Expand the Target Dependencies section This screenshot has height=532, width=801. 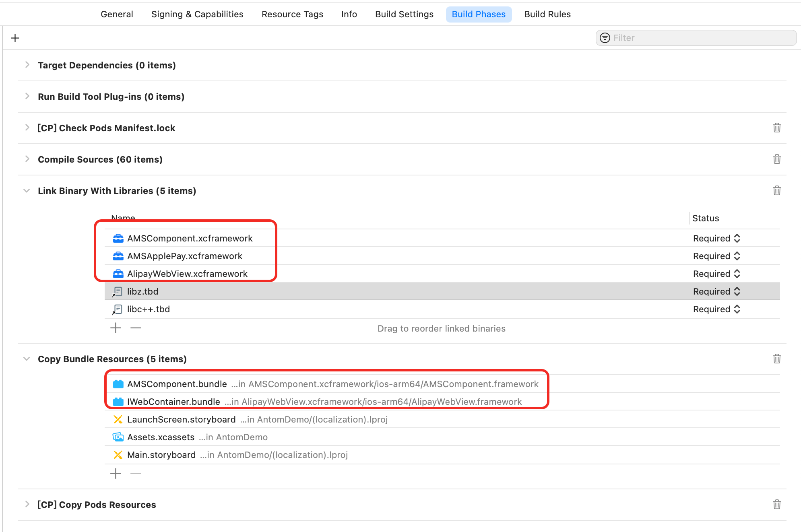click(27, 65)
